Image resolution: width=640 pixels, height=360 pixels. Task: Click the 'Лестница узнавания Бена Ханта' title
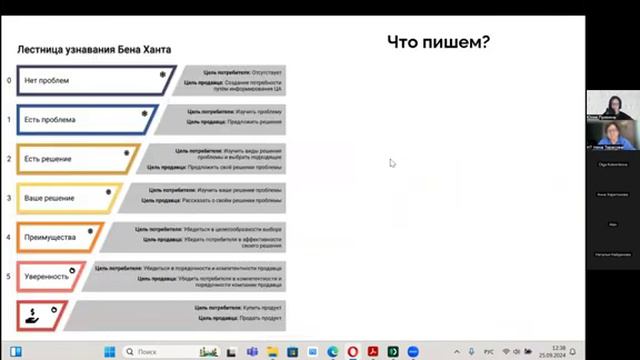[94, 50]
